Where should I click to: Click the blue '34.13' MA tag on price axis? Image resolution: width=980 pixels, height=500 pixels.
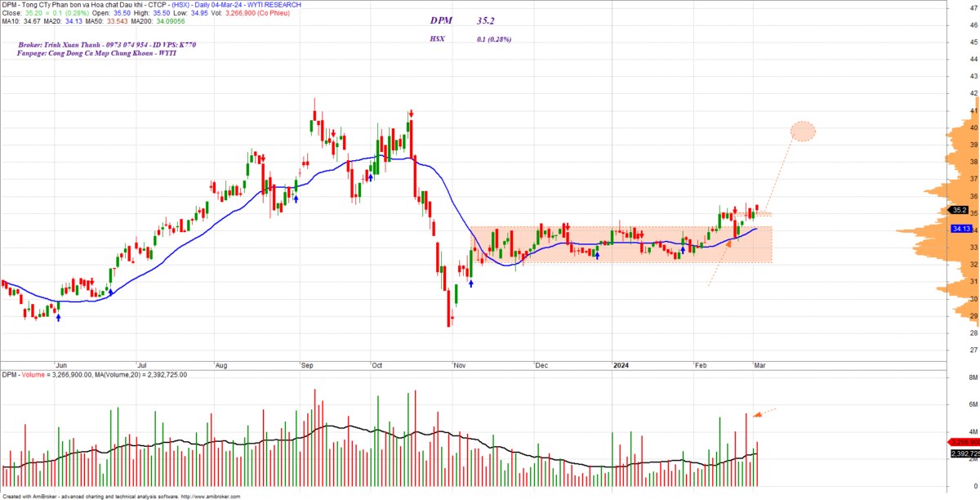[960, 229]
